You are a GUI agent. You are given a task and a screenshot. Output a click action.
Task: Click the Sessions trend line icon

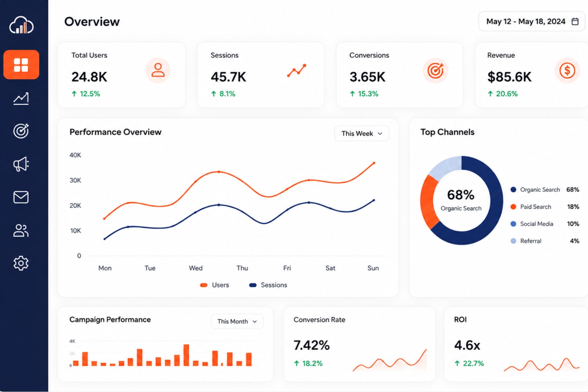click(297, 70)
